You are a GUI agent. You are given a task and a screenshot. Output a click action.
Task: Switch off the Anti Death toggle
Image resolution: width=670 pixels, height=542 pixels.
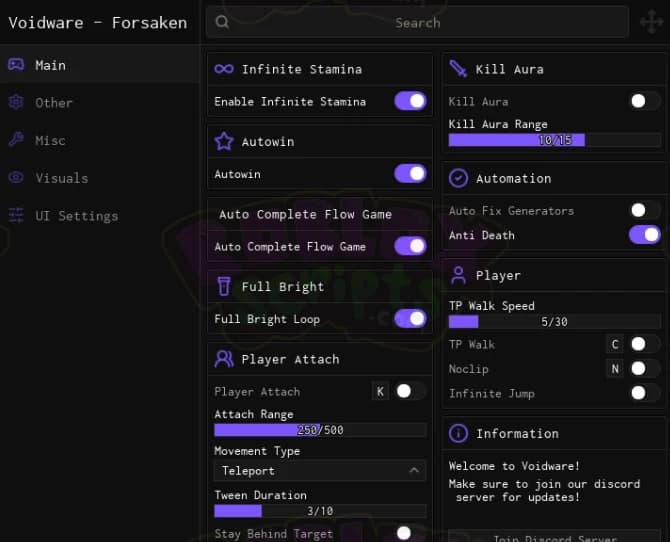[x=645, y=235]
